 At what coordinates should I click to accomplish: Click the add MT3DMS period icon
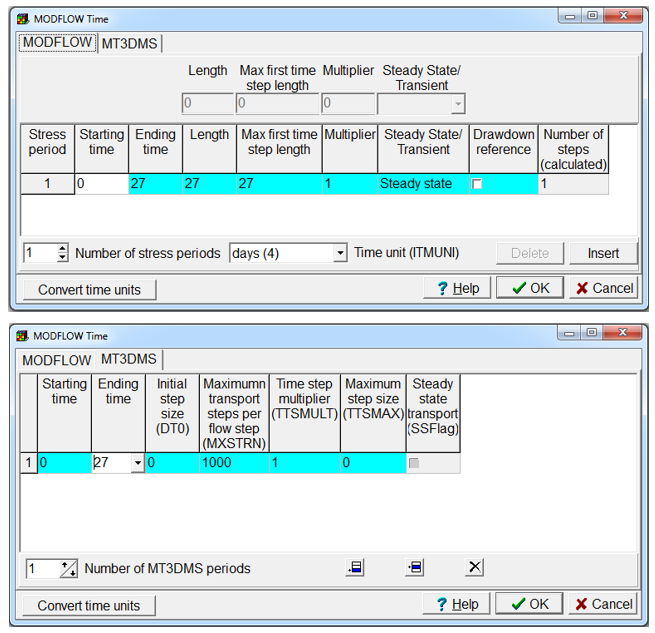355,567
